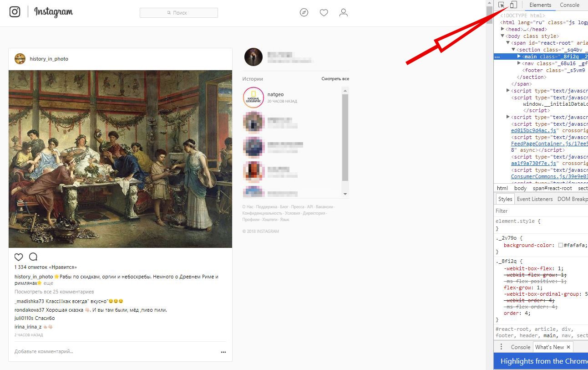This screenshot has width=588, height=370.
Task: Click the stories list scroll-down arrow
Action: coord(345,194)
